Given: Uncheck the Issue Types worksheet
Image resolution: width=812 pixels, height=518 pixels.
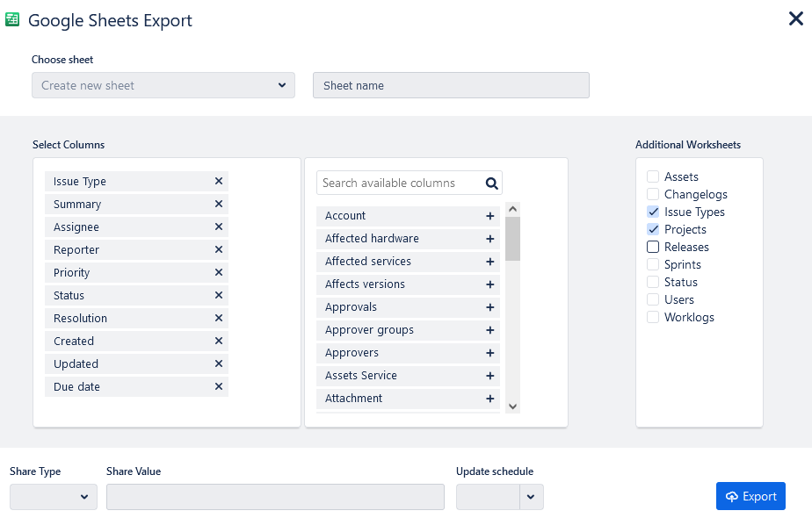Looking at the screenshot, I should (x=653, y=212).
